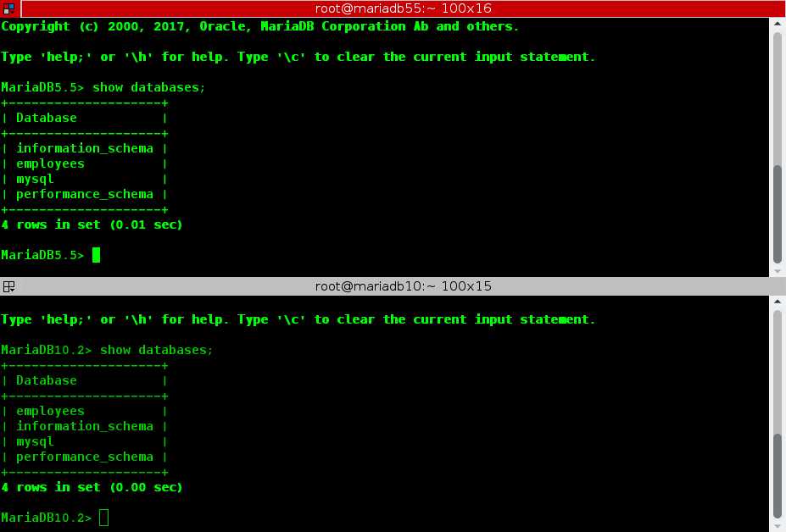Viewport: 786px width, 532px height.
Task: Click 'performance_schema' row in MariaDB5.5 output
Action: click(x=85, y=194)
